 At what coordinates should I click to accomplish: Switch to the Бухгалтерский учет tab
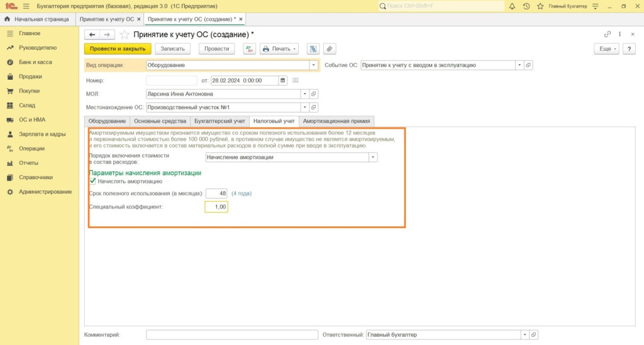click(219, 121)
